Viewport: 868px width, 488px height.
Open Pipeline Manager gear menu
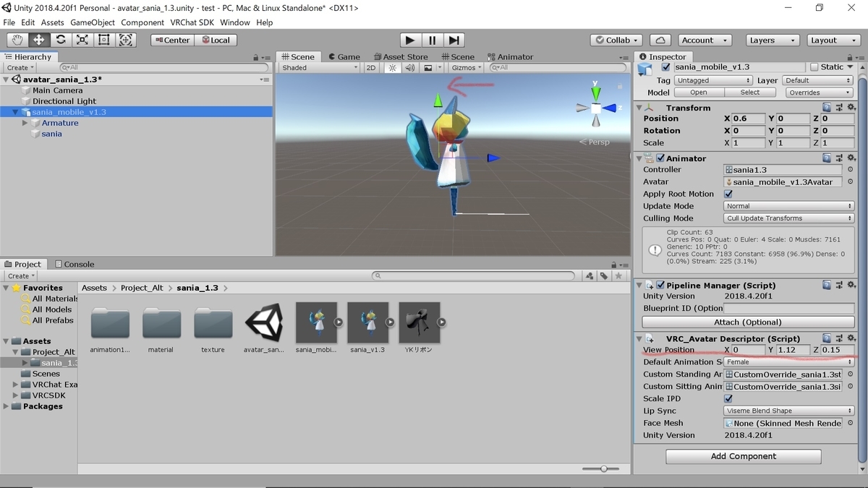pyautogui.click(x=850, y=285)
